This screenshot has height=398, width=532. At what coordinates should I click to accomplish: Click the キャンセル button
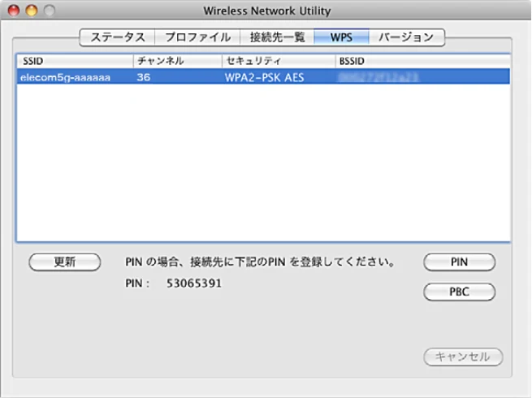point(463,357)
